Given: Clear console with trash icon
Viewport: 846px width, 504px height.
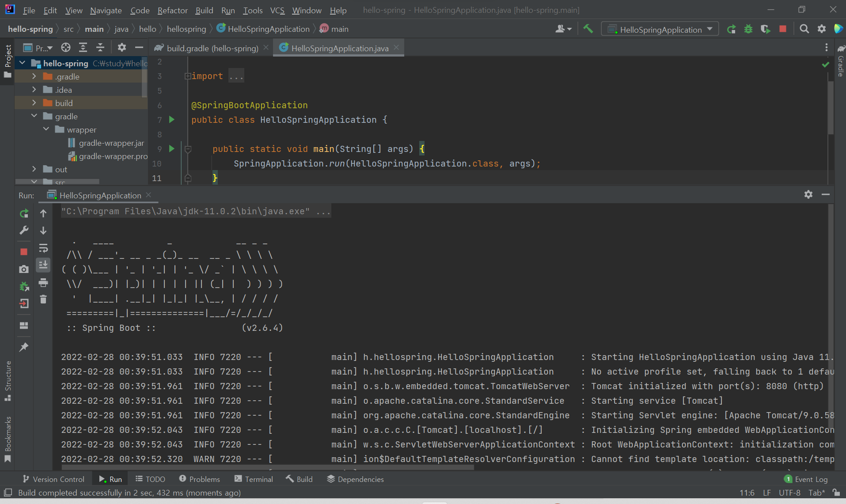Looking at the screenshot, I should pyautogui.click(x=43, y=299).
